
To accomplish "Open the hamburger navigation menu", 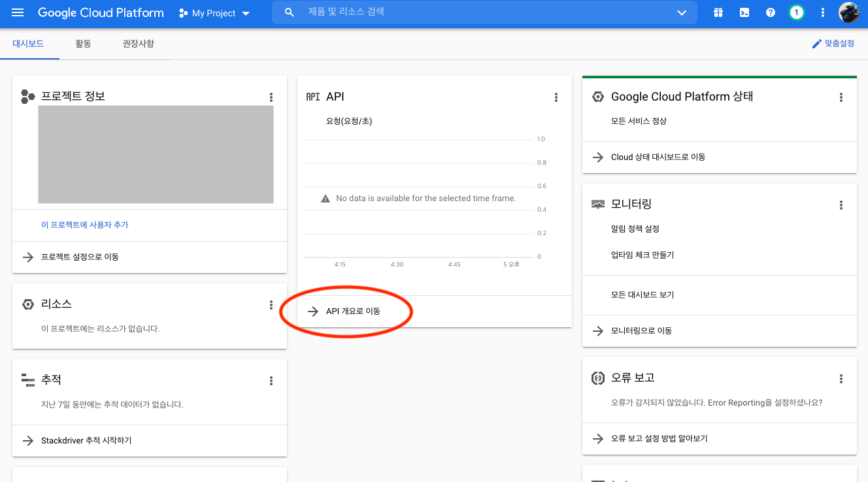I will (18, 13).
